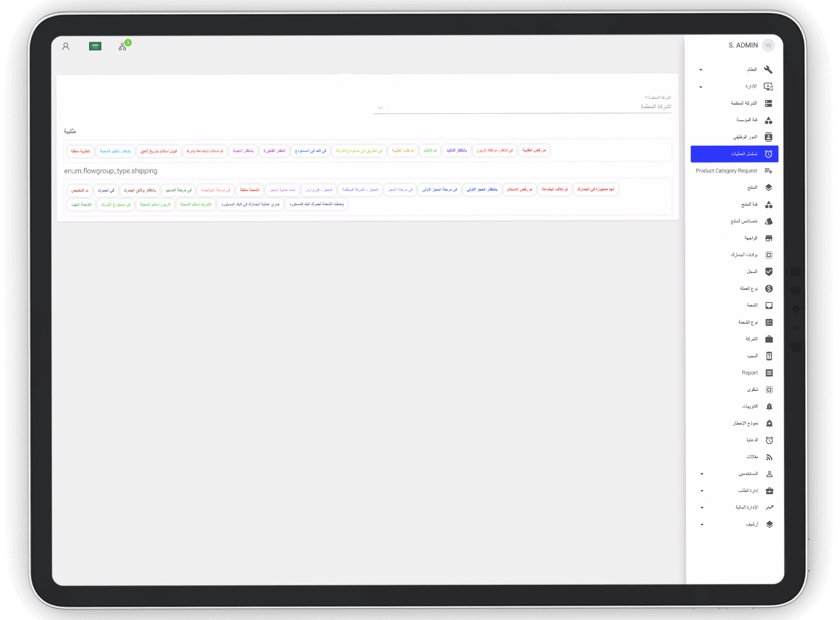This screenshot has height=620, width=840.
Task: Click the تم التأكيد status chip
Action: (x=430, y=151)
